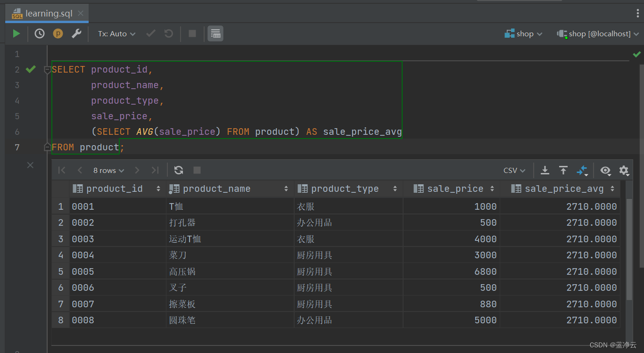The width and height of the screenshot is (644, 353).
Task: Reload the result grid data
Action: click(179, 170)
